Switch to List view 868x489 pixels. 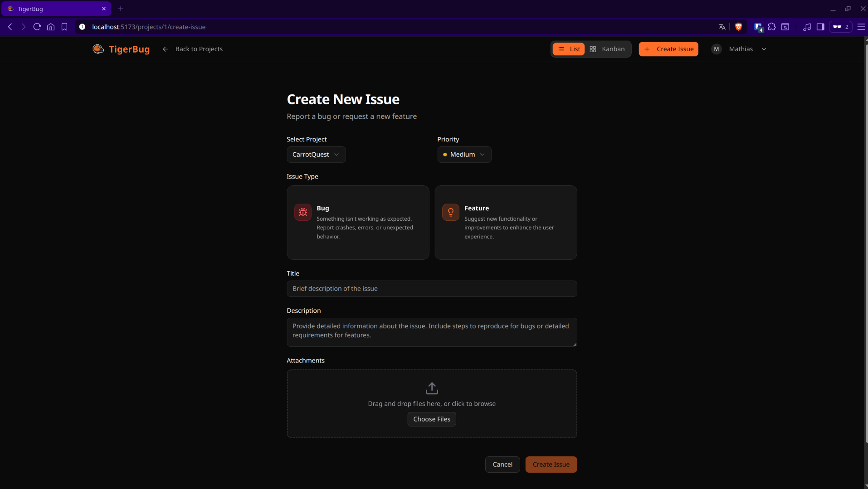(569, 49)
